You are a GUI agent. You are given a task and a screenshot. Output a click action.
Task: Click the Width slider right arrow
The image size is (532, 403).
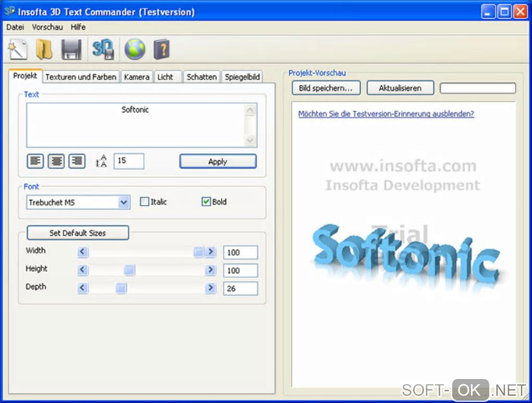pyautogui.click(x=211, y=252)
